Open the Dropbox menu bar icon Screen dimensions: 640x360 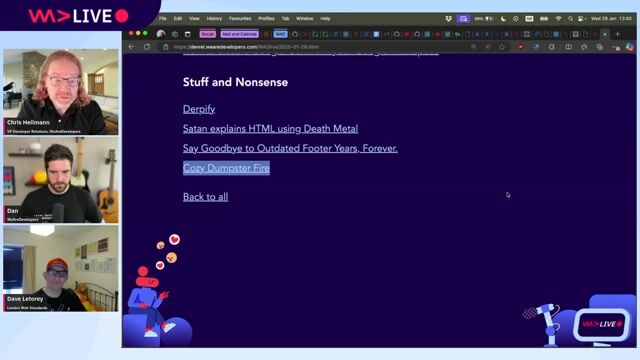point(449,19)
